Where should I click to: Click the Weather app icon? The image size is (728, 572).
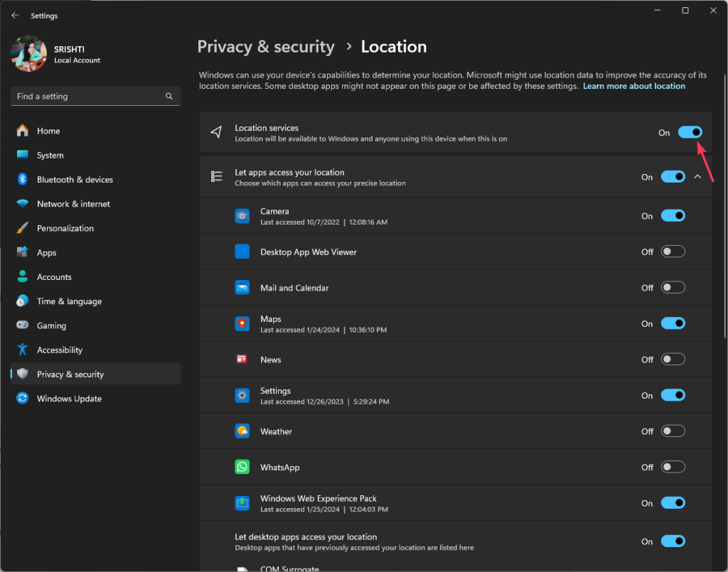pyautogui.click(x=242, y=431)
